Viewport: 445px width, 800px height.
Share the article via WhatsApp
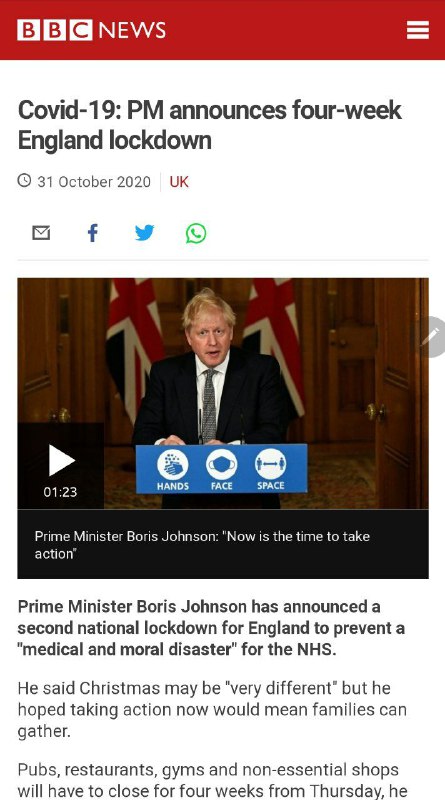(196, 233)
